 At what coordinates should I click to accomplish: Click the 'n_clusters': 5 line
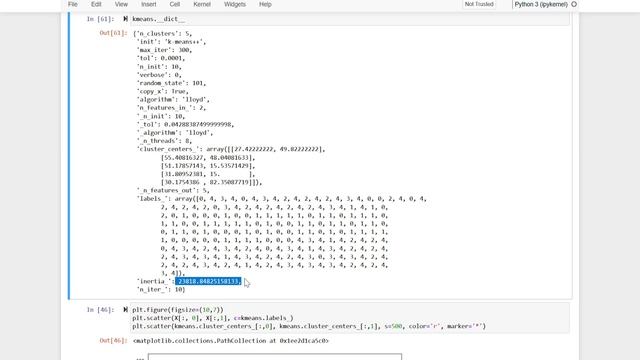click(x=162, y=33)
